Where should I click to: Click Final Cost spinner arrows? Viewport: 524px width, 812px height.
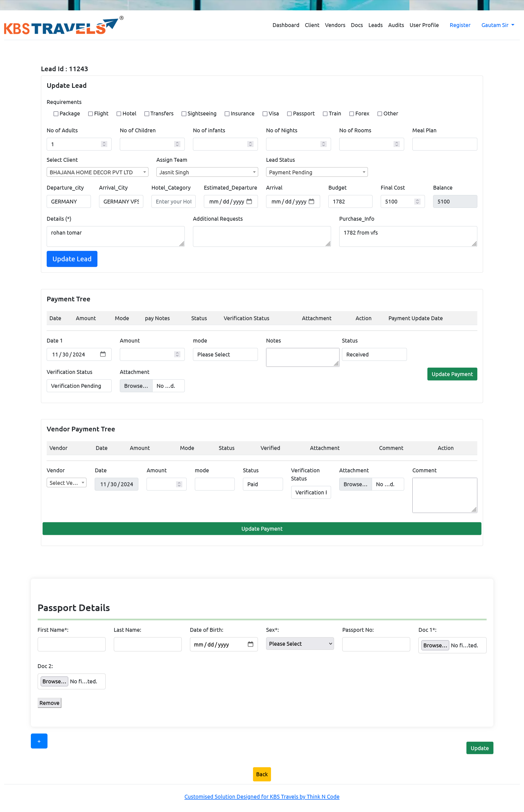click(x=417, y=201)
